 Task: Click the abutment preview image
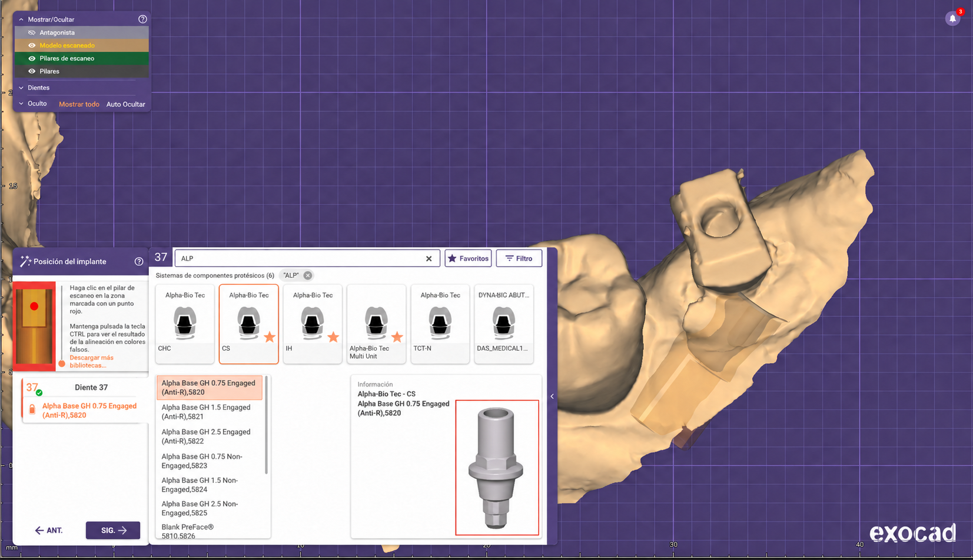click(497, 468)
